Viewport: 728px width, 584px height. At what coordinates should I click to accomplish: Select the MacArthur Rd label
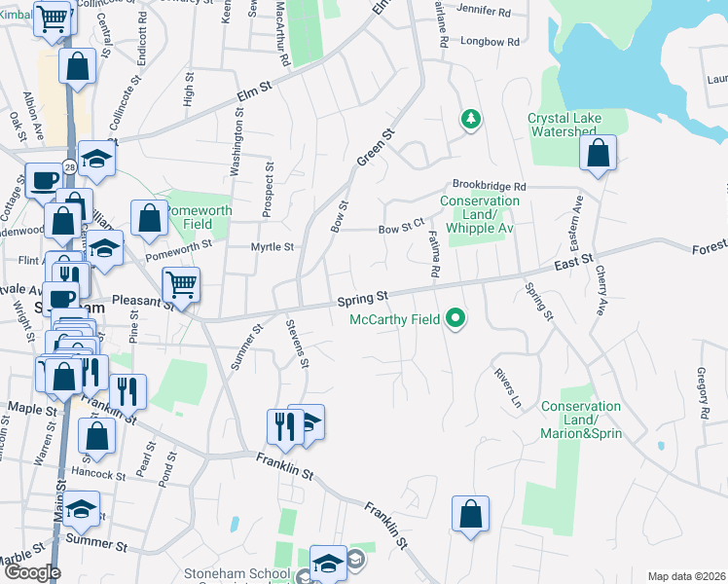click(282, 33)
